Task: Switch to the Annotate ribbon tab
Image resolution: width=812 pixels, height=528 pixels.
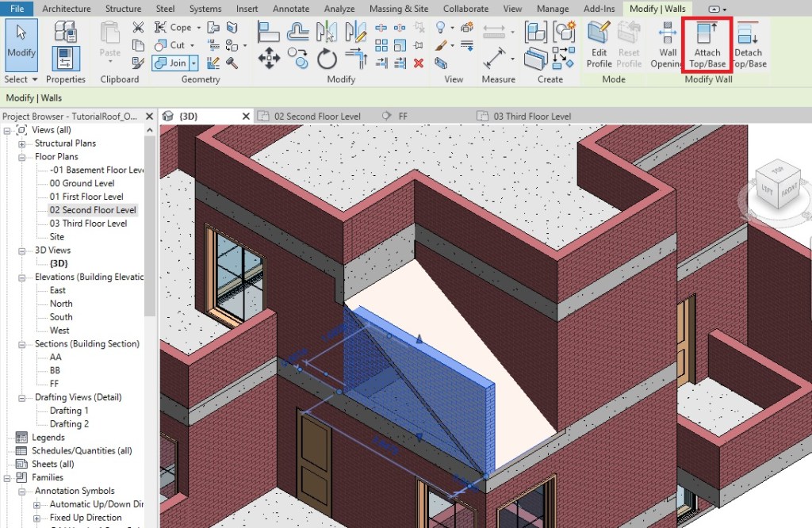Action: pyautogui.click(x=290, y=9)
